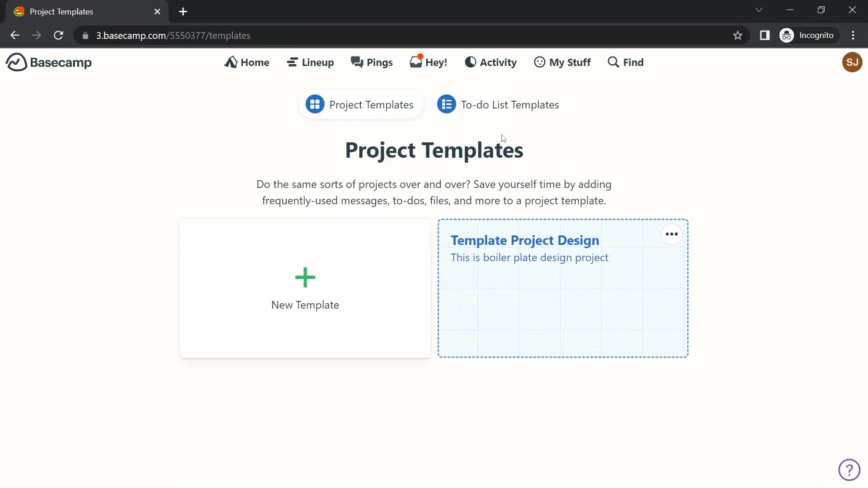Screen dimensions: 868x488
Task: Open the Hey! notifications menu
Action: coord(428,62)
